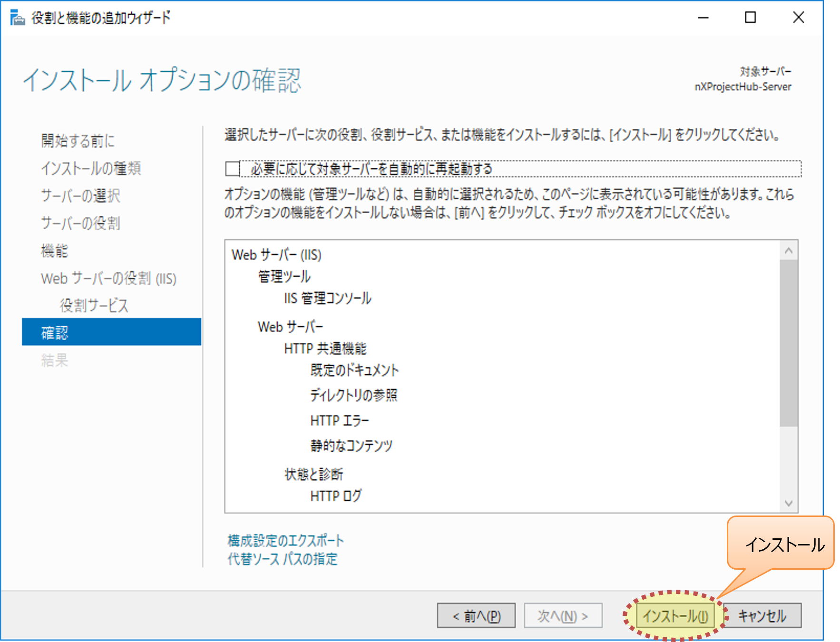Select the ディレクトリの参照 entry

point(353,395)
